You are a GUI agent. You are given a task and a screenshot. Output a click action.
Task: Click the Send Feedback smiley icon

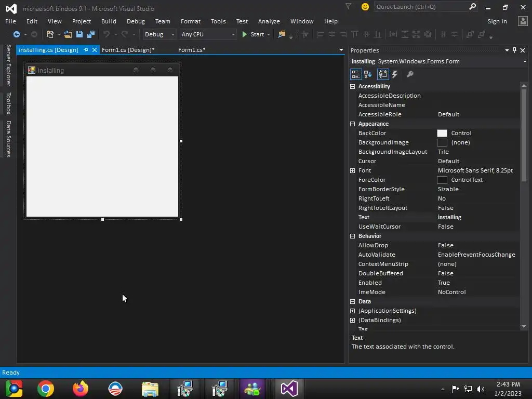[x=365, y=7]
